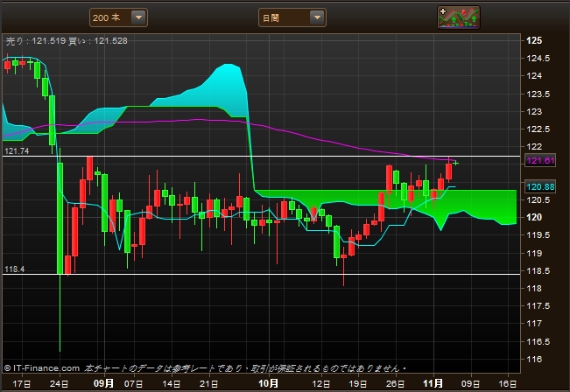The height and width of the screenshot is (392, 570).
Task: Open the 日間 timeframe dropdown
Action: tap(292, 17)
